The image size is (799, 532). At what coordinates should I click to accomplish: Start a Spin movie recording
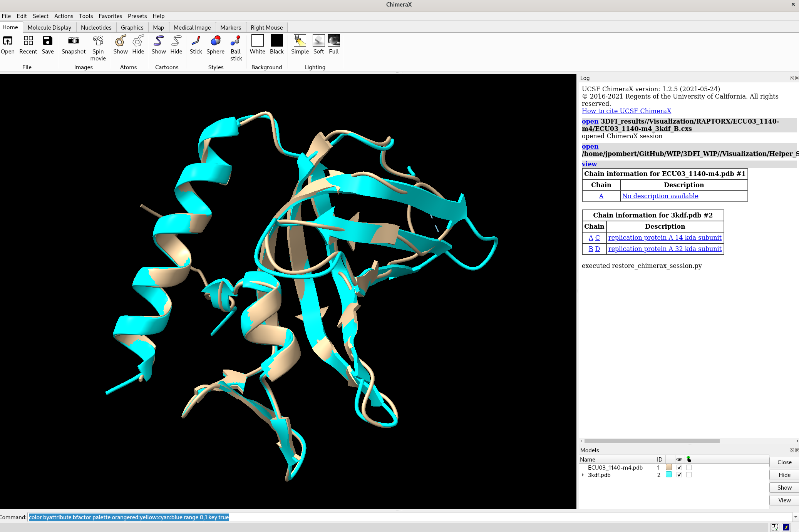[98, 41]
